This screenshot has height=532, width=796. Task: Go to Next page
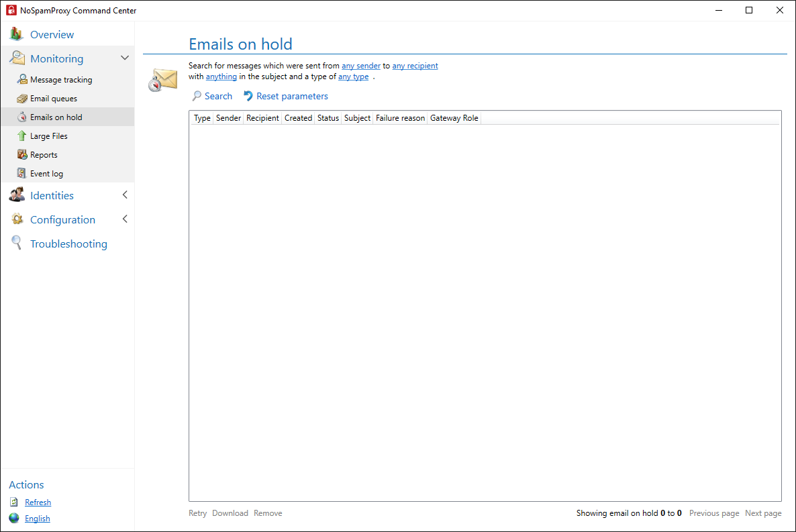(x=763, y=513)
